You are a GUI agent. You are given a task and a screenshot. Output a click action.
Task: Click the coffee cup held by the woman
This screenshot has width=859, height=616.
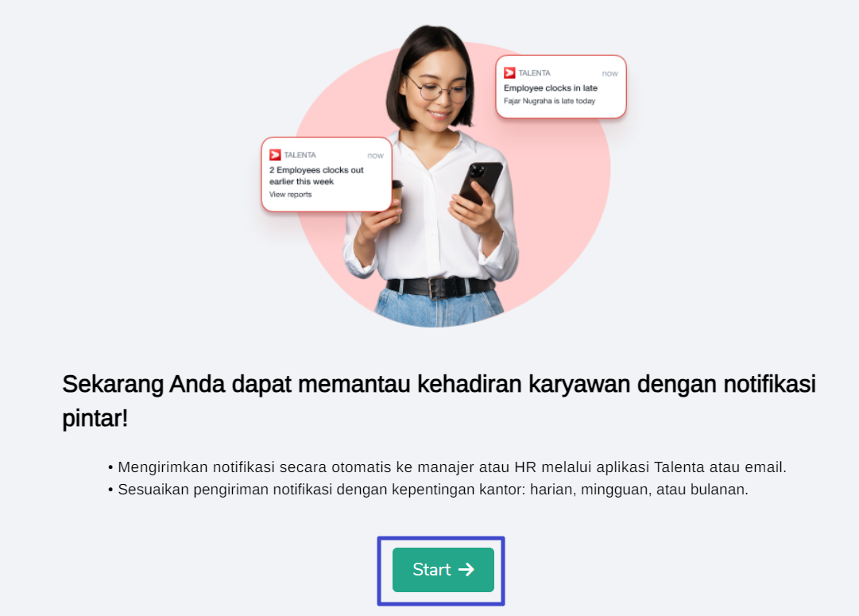click(x=397, y=197)
